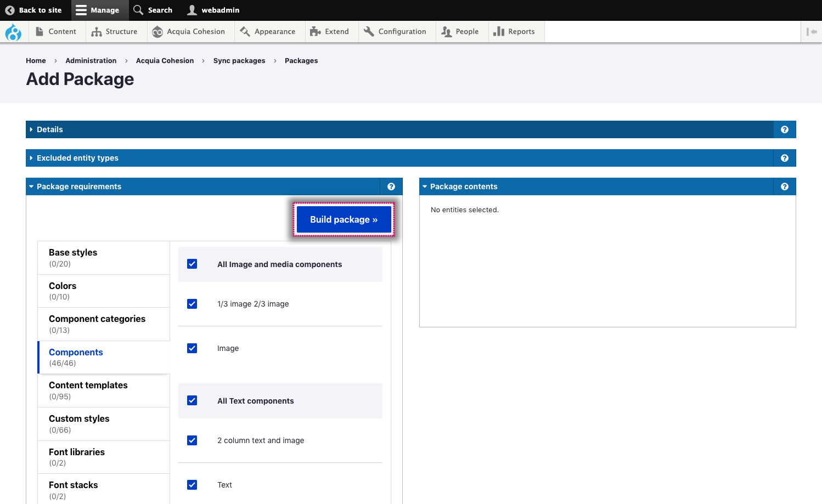Expand the Details section
Screen dimensions: 822x504
[399, 129]
